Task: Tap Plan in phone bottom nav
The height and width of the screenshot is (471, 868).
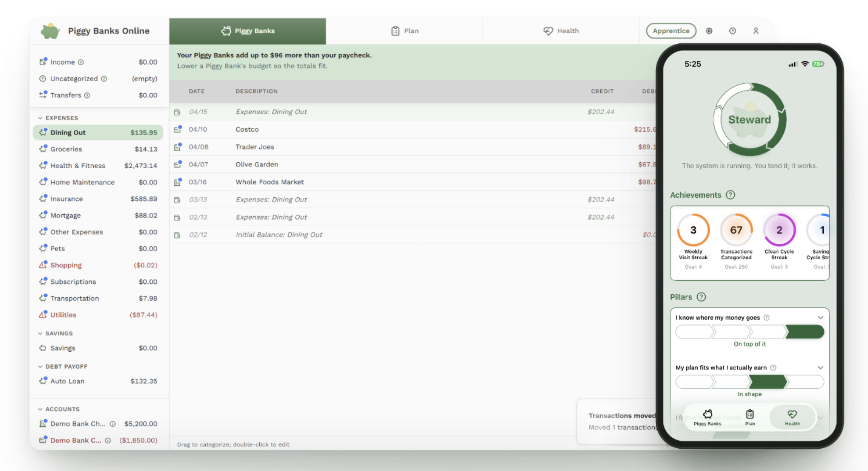Action: click(x=750, y=417)
